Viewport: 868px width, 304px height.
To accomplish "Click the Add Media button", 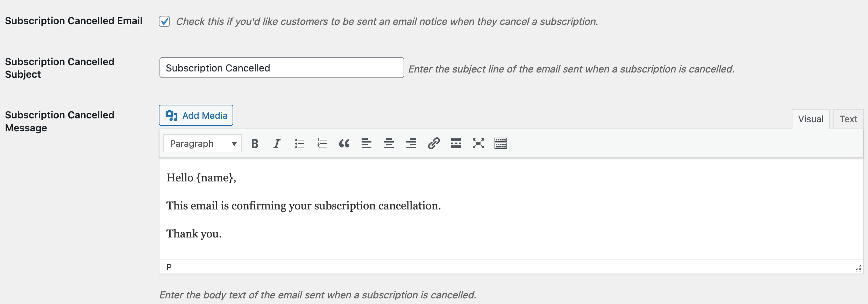I will (196, 115).
